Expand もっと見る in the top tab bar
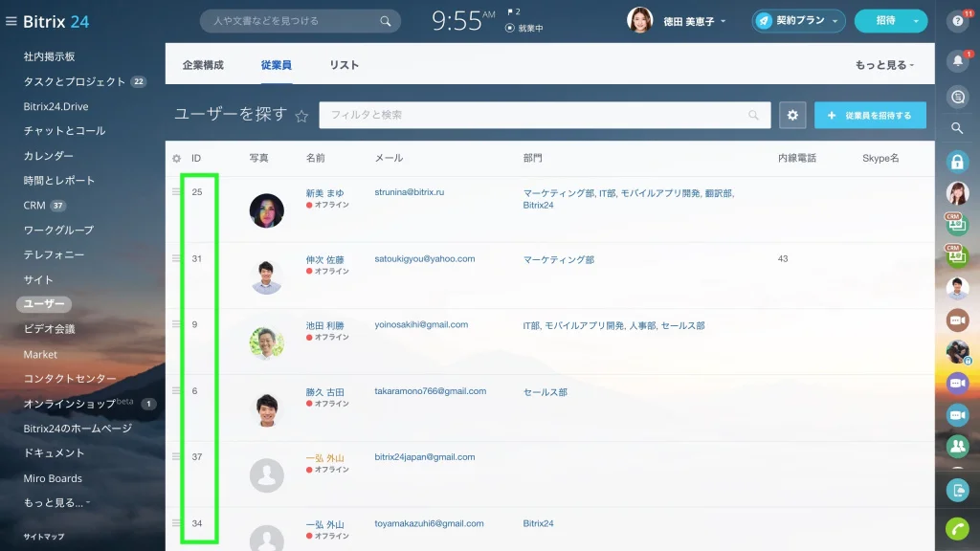 [884, 65]
